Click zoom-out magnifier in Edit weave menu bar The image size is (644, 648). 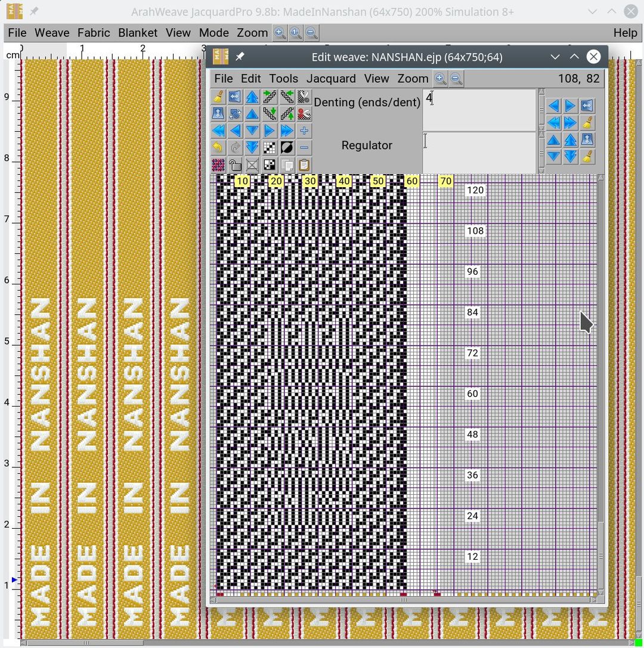[456, 79]
